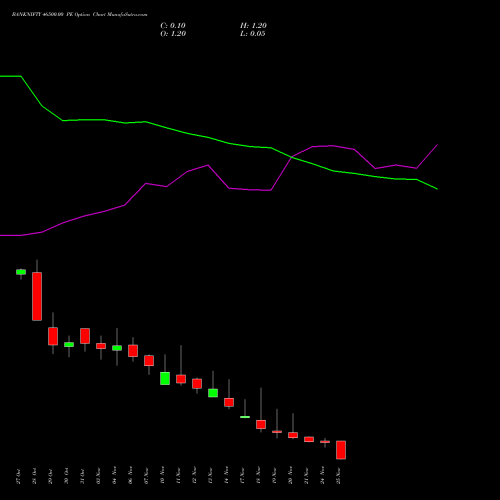
Task: Select the thin green candle above 17 Nov
Action: click(x=245, y=417)
